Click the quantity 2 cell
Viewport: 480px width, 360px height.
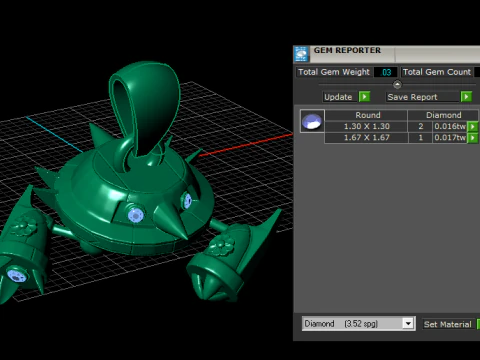point(421,126)
